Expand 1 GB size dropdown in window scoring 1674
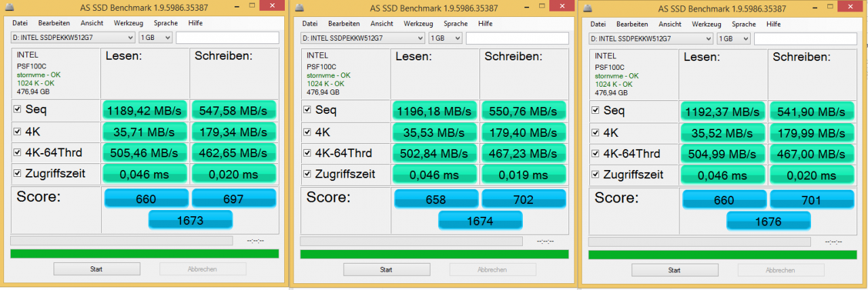 point(445,38)
